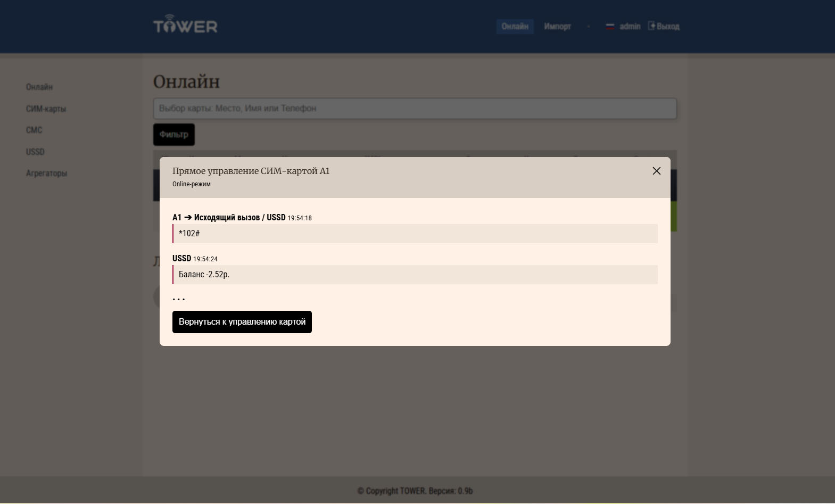Click the Выход logout icon
The width and height of the screenshot is (835, 504).
coord(652,26)
